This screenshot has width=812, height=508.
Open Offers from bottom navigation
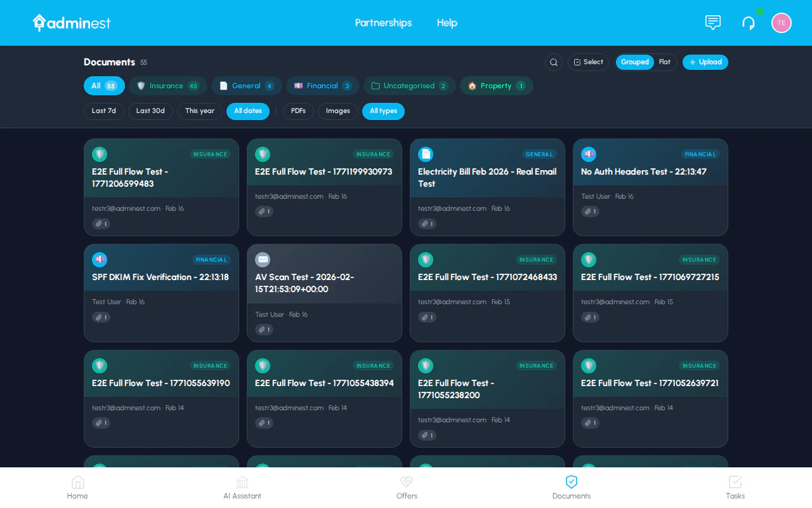[407, 488]
